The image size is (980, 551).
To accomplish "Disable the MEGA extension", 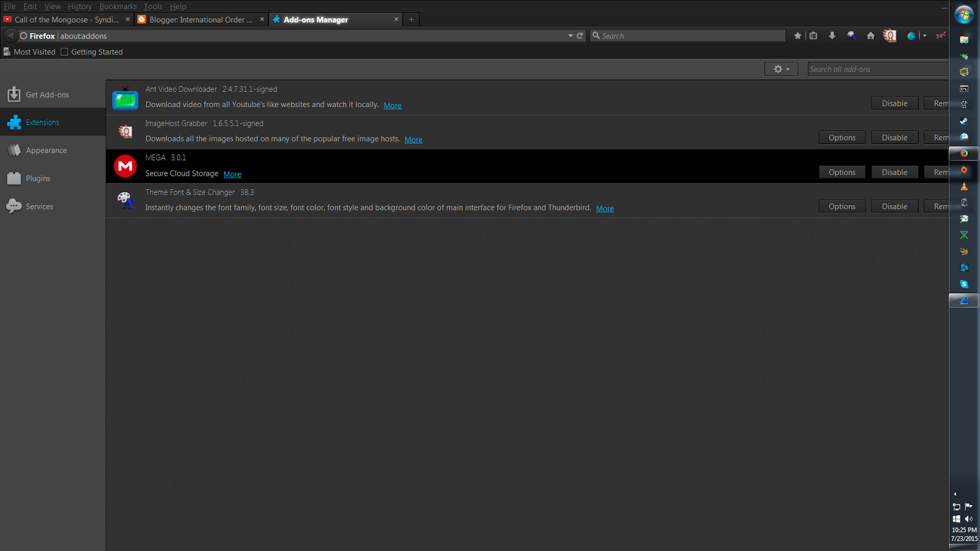I will [894, 172].
